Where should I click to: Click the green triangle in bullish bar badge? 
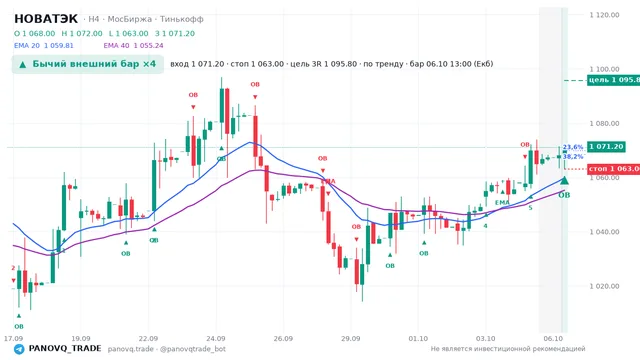click(23, 64)
